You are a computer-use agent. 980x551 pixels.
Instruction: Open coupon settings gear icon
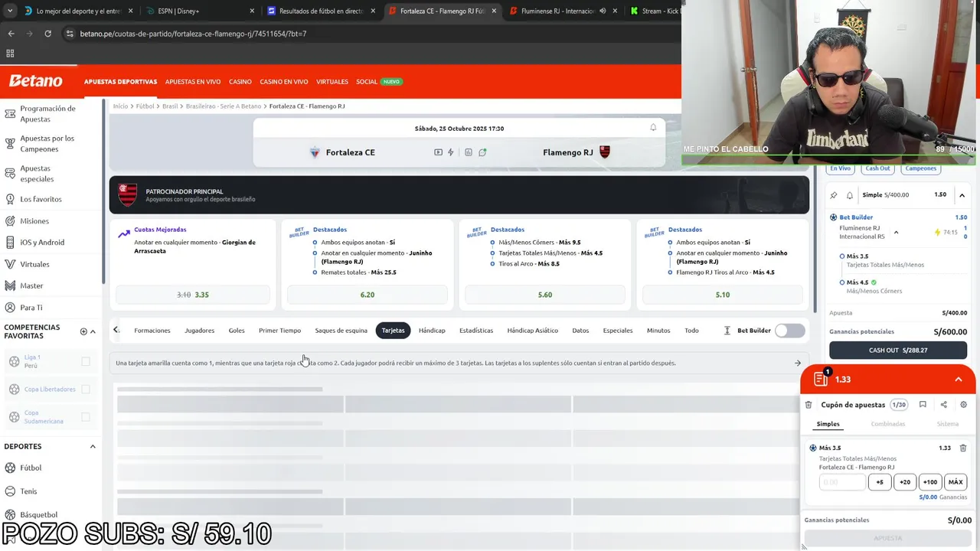tap(963, 405)
